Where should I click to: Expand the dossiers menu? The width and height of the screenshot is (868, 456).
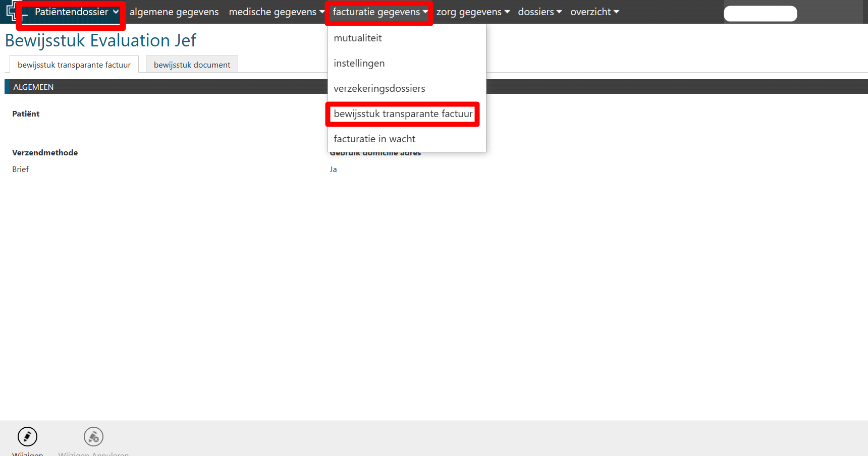point(540,12)
